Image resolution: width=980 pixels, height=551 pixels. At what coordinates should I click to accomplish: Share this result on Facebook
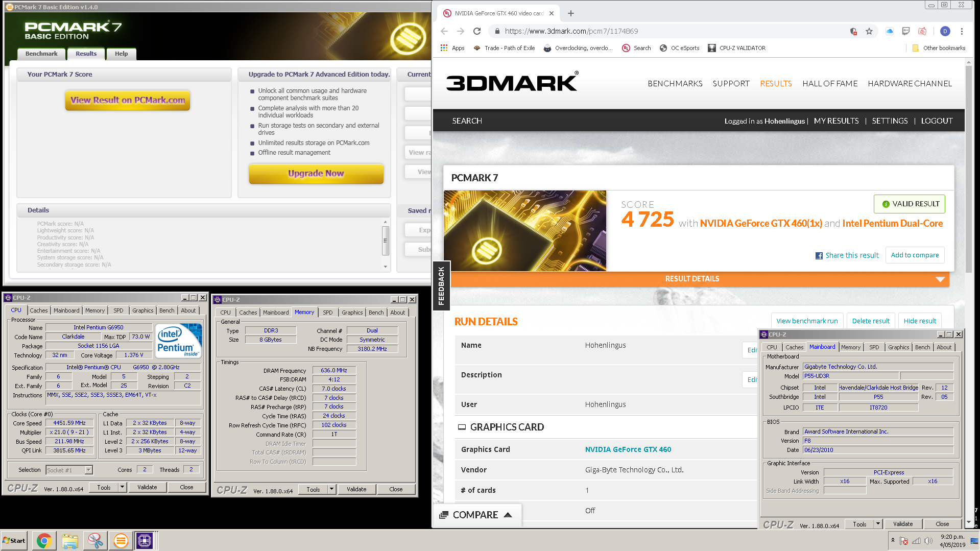click(x=847, y=255)
